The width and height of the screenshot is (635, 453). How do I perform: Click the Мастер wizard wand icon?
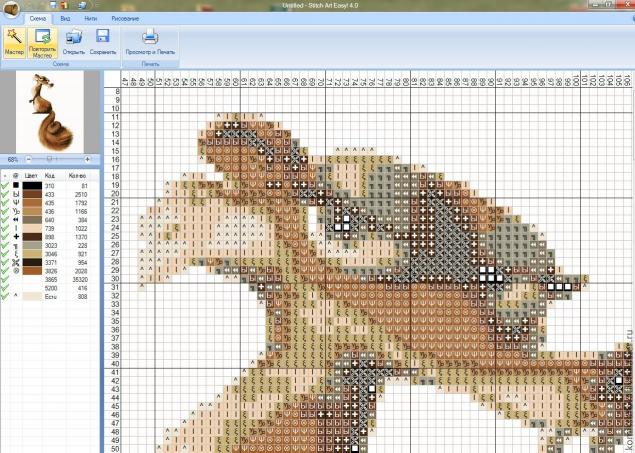pos(14,37)
